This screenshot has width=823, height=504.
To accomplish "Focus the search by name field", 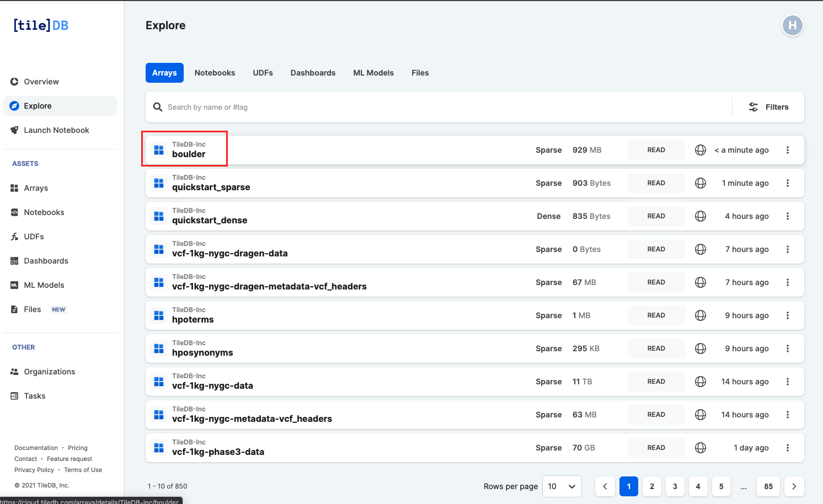I will click(441, 107).
